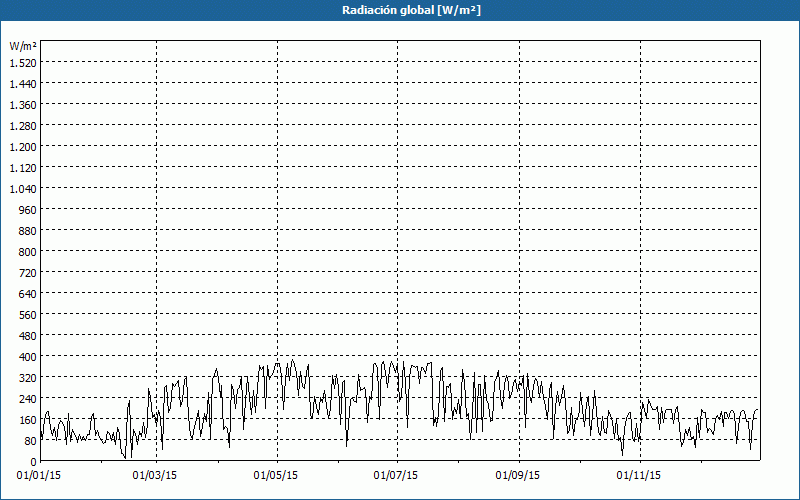Image resolution: width=800 pixels, height=500 pixels.
Task: Click the 01/01/15 date label
Action: (x=39, y=476)
